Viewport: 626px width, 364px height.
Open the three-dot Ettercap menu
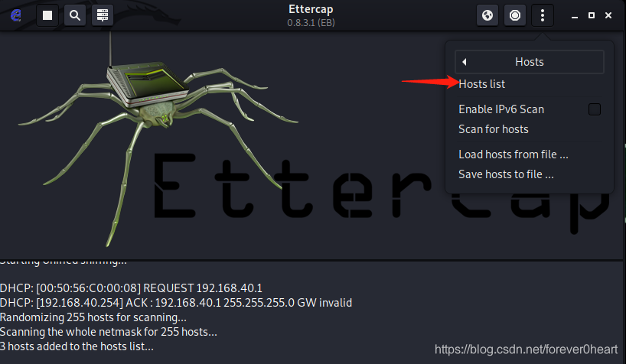tap(542, 15)
